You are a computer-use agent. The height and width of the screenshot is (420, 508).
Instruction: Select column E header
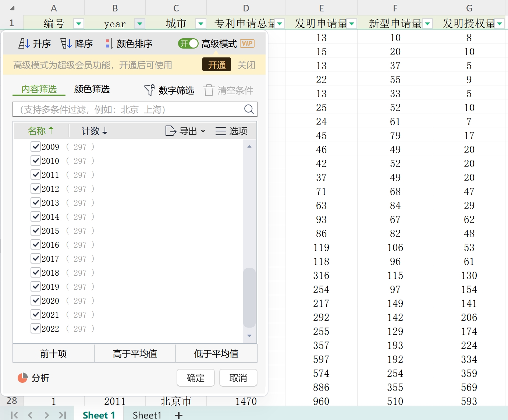pyautogui.click(x=322, y=8)
